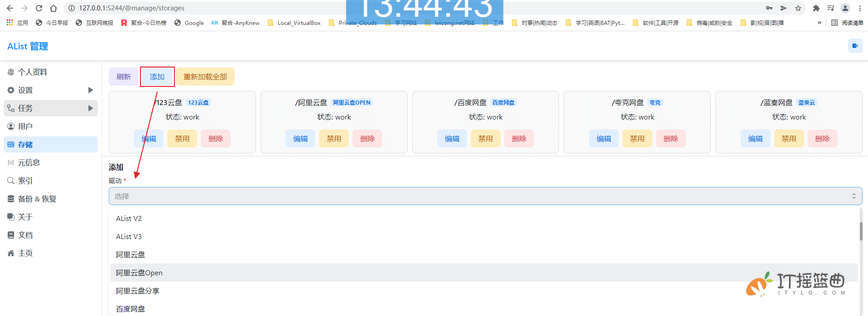Delete the 阿里云盘 storage
868x316 pixels.
pyautogui.click(x=367, y=139)
